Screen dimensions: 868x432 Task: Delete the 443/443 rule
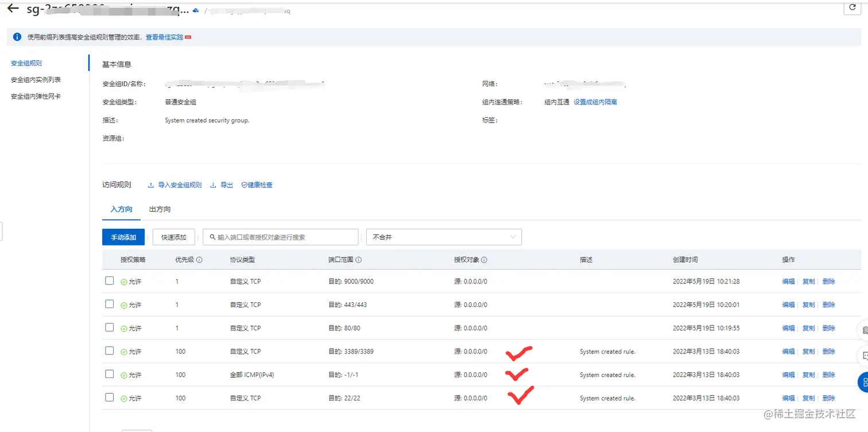click(828, 305)
